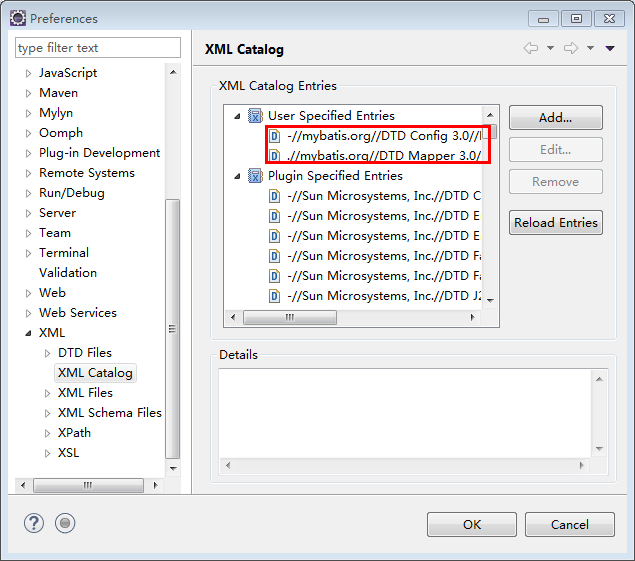
Task: Click Plugin Specified Entries catalog icon
Action: pos(255,176)
